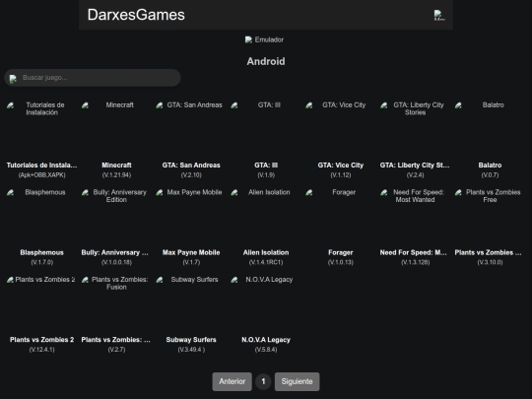Click N.O.V.A Legacy version (V.5.8.4)
The image size is (532, 399).
(x=266, y=350)
